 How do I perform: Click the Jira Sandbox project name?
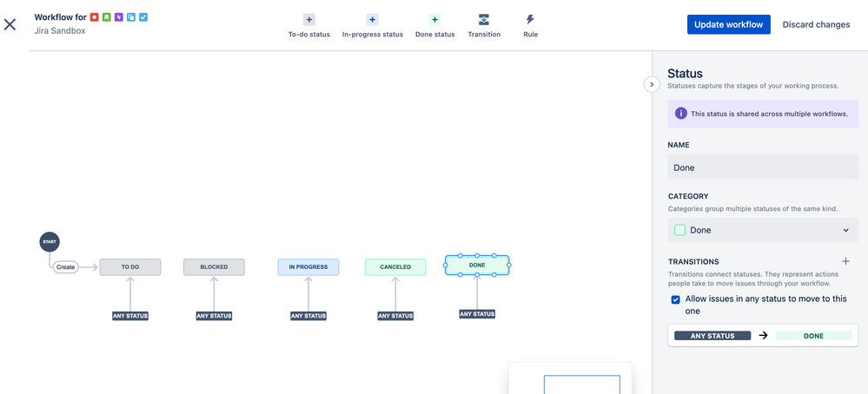tap(60, 31)
